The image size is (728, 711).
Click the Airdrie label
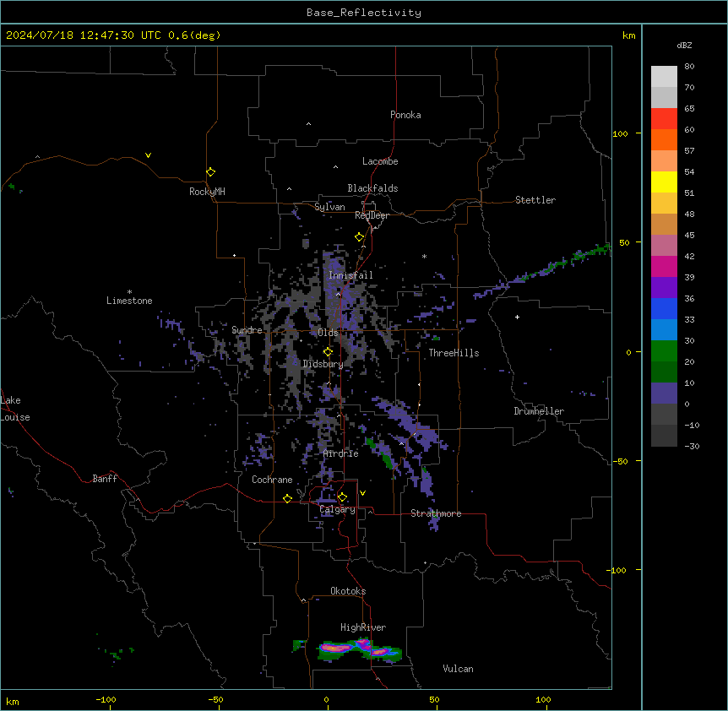341,453
